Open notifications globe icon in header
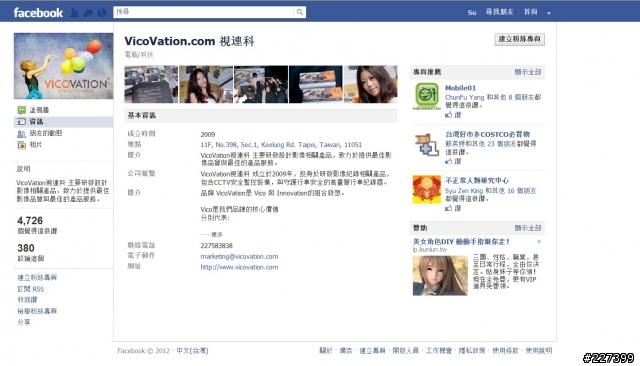Screen dimensions: 640x366 click(x=102, y=13)
